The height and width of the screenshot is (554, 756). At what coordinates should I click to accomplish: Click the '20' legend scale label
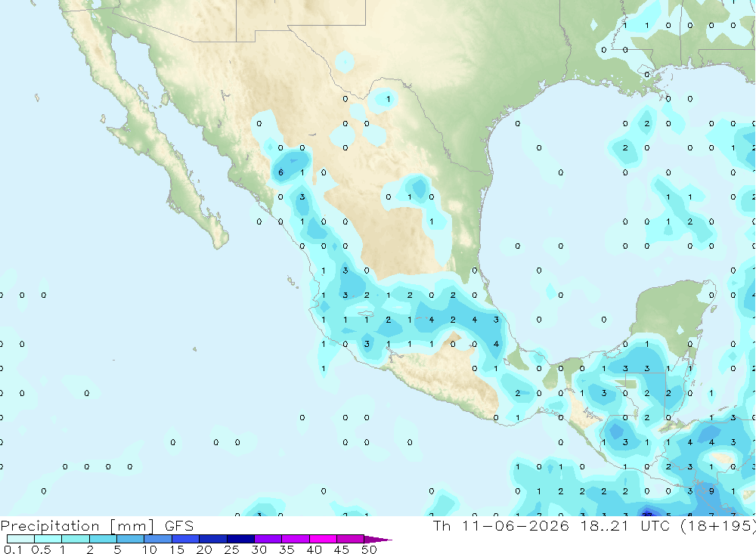pos(204,549)
